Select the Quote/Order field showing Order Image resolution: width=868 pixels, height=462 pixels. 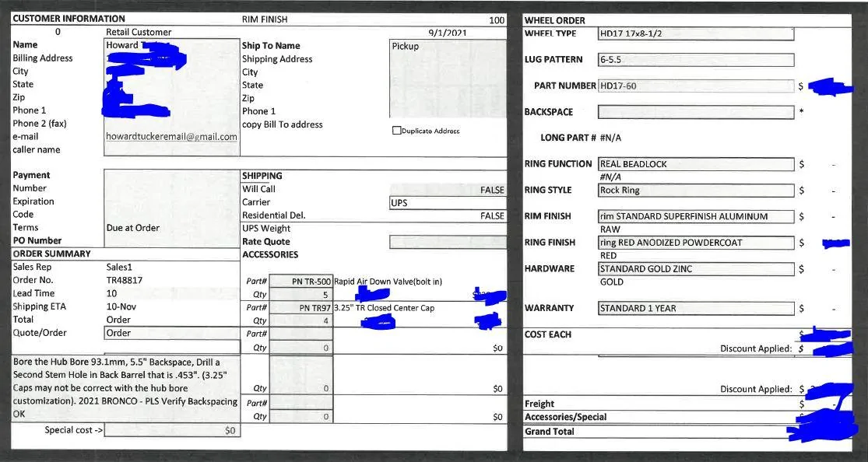(x=172, y=333)
